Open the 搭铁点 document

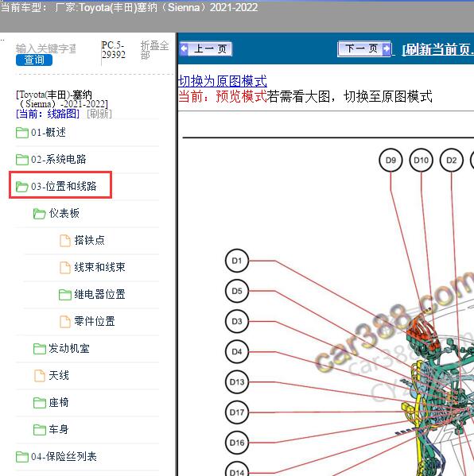89,241
